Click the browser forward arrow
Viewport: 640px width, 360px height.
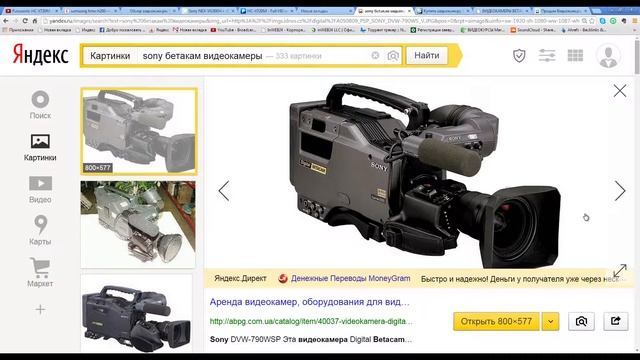(x=15, y=21)
